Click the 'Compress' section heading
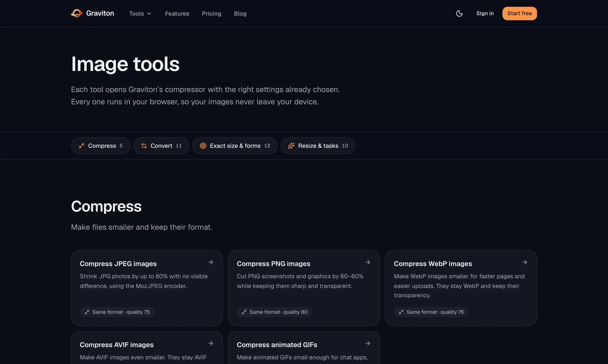608x364 pixels. (x=106, y=206)
